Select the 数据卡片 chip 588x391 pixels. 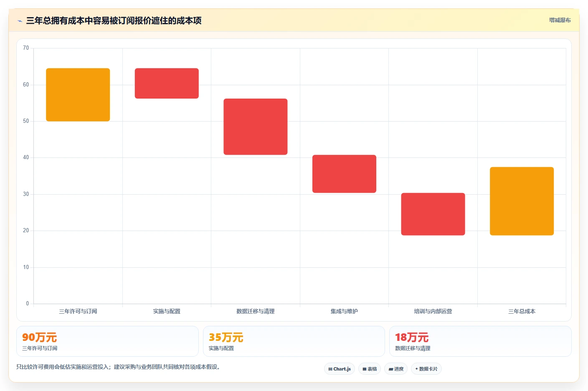click(x=426, y=369)
